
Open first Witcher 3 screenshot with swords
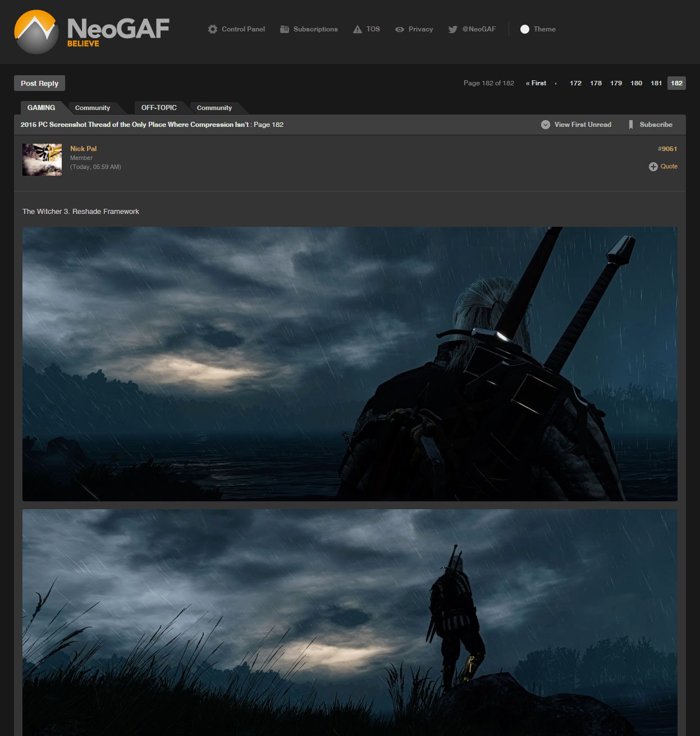click(x=350, y=364)
